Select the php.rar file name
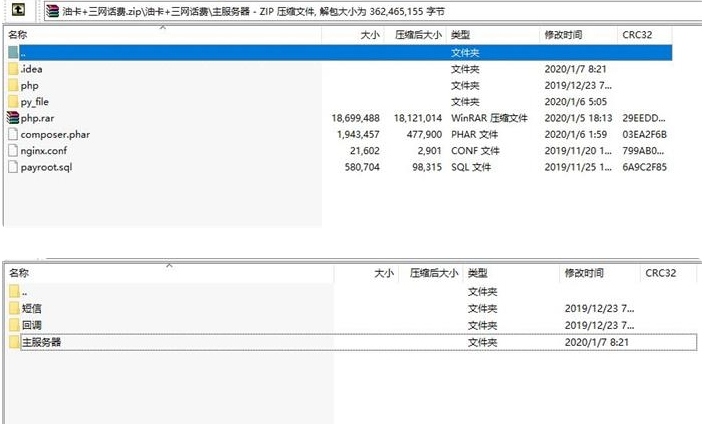 [37, 118]
